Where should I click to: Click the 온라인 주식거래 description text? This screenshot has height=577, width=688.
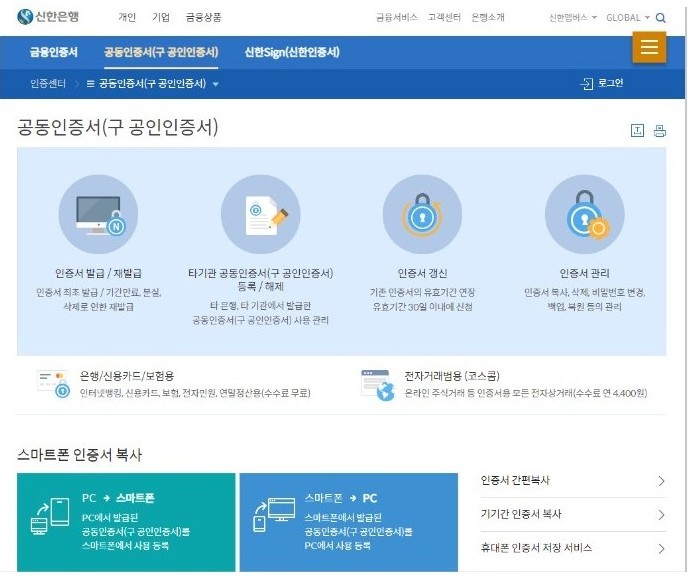pos(526,393)
